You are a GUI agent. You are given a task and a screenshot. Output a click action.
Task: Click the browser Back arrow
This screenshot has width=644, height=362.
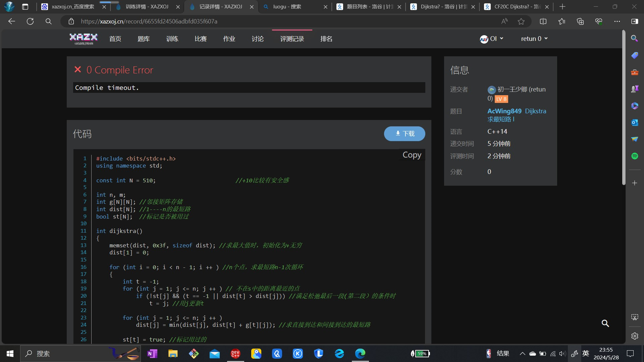pos(12,21)
